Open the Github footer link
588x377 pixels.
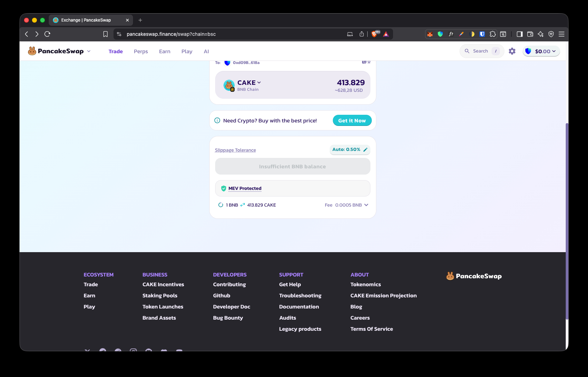[x=222, y=296]
